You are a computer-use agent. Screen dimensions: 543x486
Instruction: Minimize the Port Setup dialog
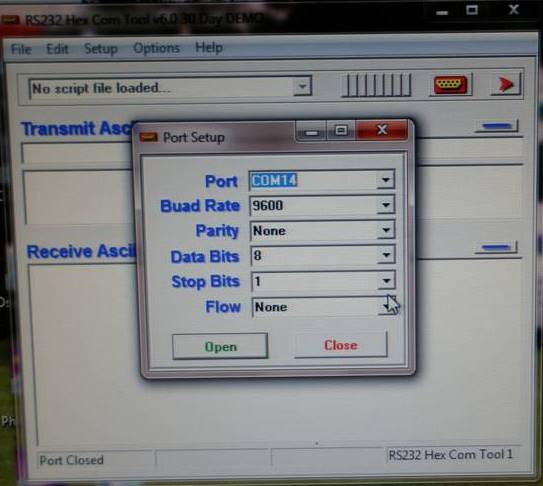[312, 131]
